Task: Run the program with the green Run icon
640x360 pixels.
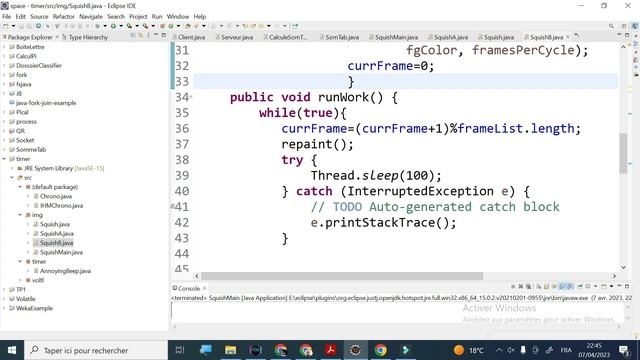Action: 113,26
